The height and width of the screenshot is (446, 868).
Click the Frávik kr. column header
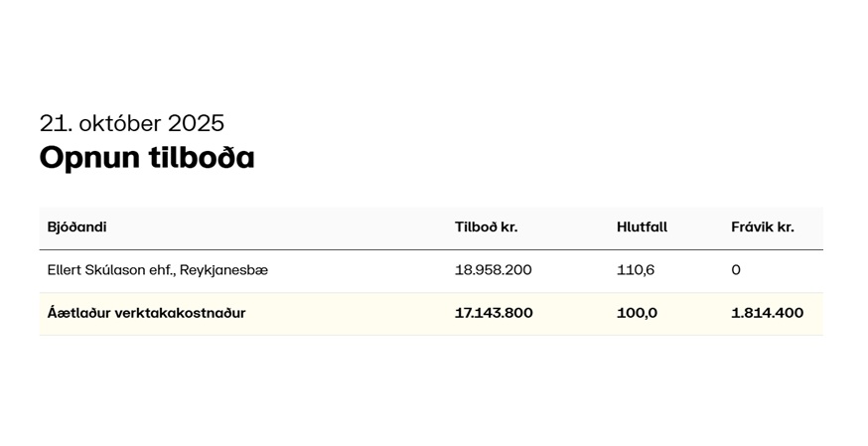(762, 227)
